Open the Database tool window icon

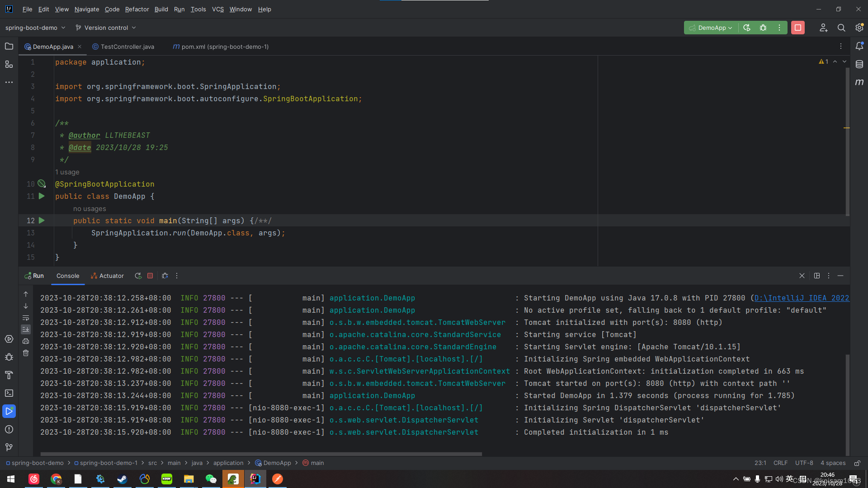859,64
